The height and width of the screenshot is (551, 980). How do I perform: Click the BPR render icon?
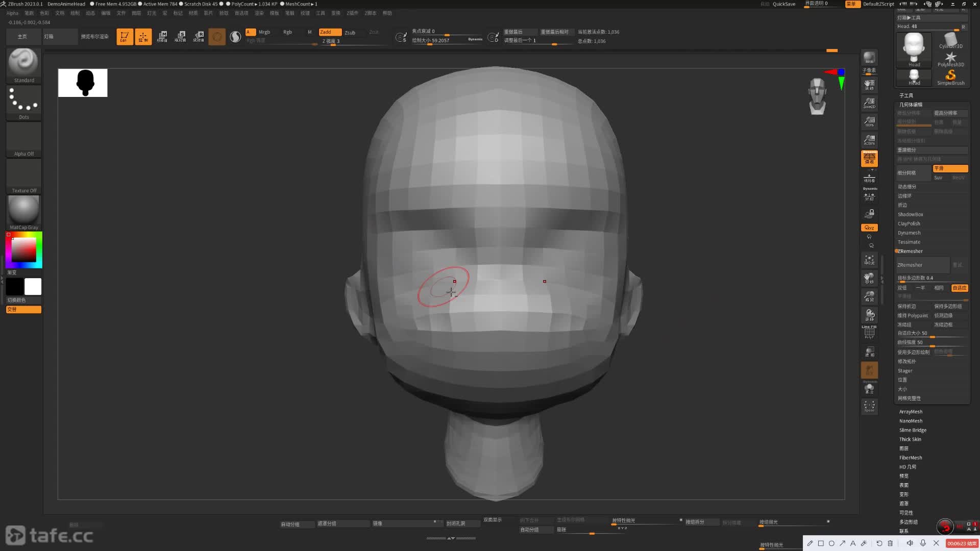point(869,58)
